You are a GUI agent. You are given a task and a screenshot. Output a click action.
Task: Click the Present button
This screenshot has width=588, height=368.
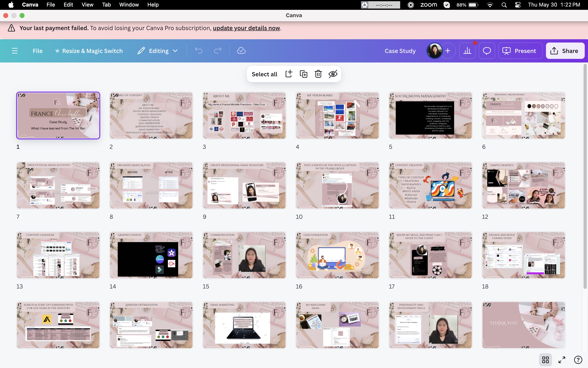pyautogui.click(x=520, y=51)
